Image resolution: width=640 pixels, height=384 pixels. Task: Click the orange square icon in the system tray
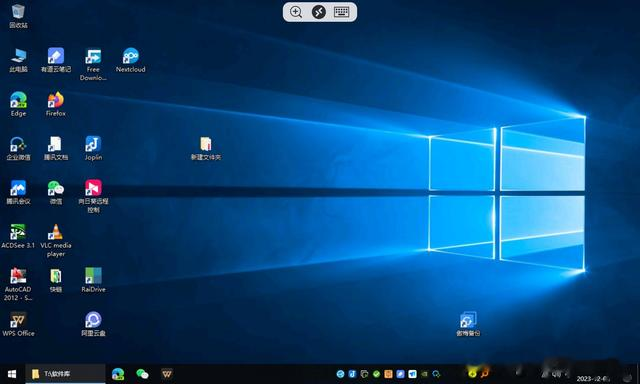pos(388,374)
